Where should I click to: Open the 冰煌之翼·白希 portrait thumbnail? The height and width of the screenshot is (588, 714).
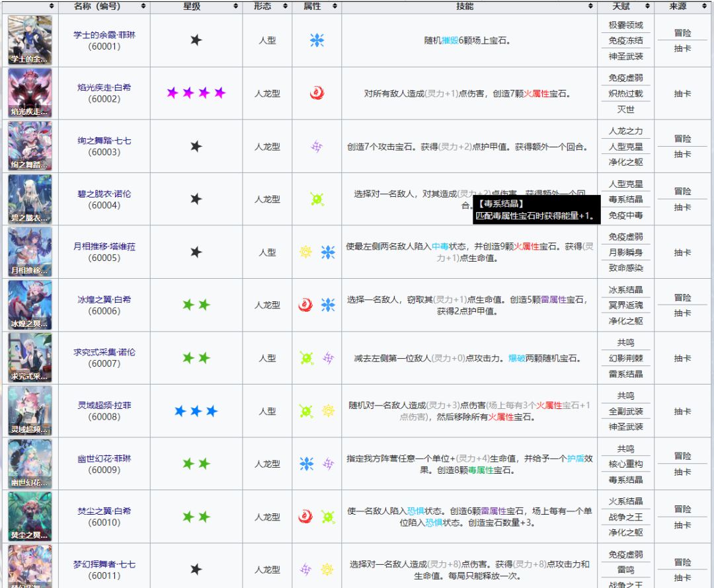pos(30,305)
